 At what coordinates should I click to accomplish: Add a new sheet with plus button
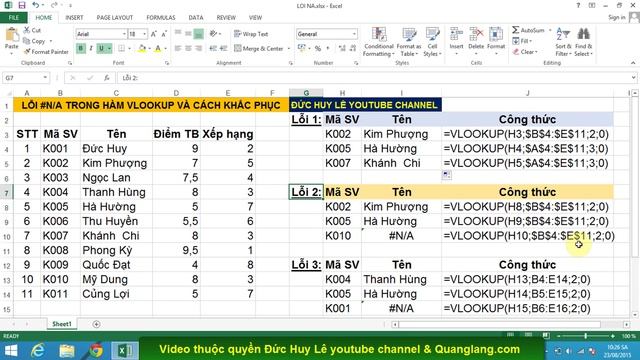pyautogui.click(x=96, y=324)
